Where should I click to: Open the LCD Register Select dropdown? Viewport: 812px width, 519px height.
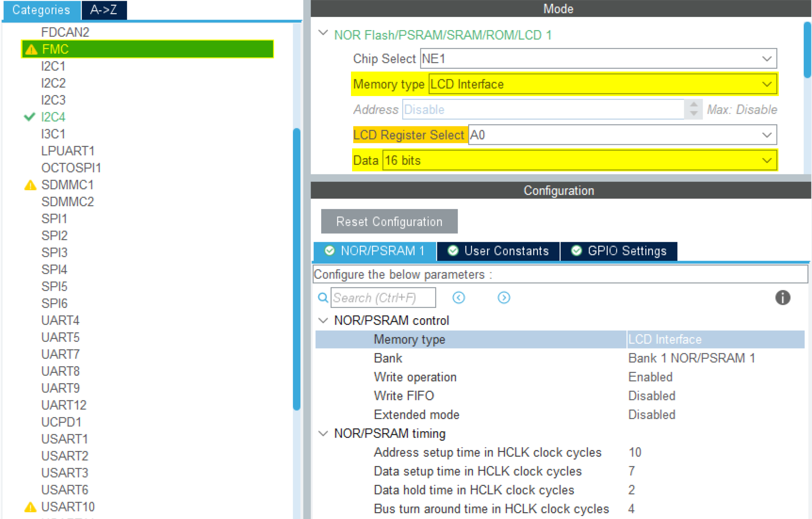coord(766,135)
